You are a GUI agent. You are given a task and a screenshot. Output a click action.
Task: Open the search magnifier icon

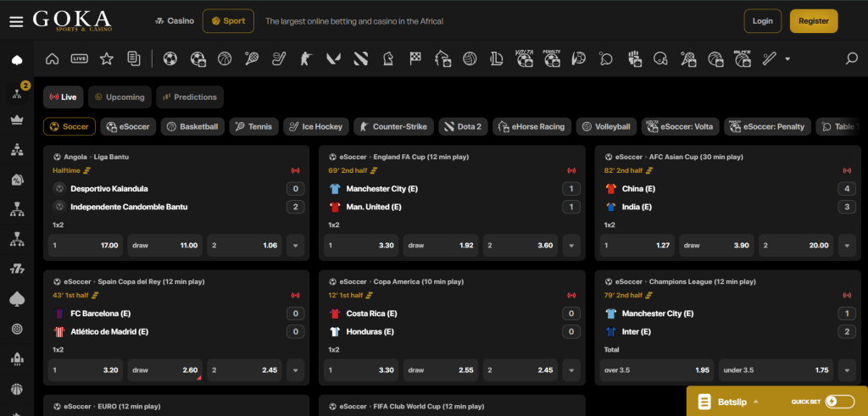pos(851,58)
